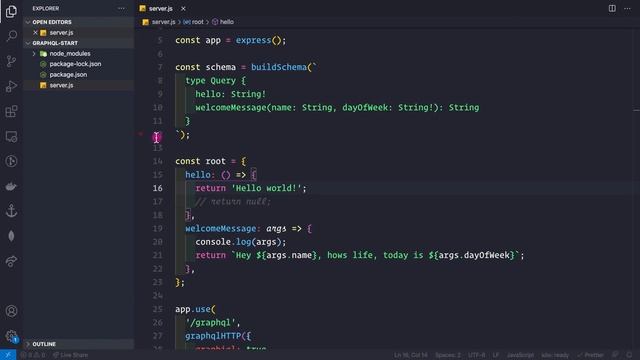This screenshot has height=360, width=640.
Task: Open the Run and Debug view
Action: tap(11, 86)
